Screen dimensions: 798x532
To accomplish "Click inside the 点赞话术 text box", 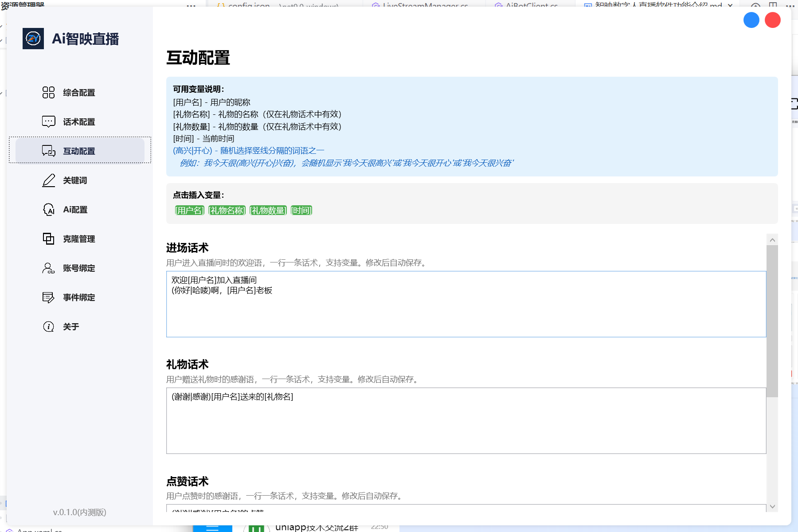I will coord(466,508).
